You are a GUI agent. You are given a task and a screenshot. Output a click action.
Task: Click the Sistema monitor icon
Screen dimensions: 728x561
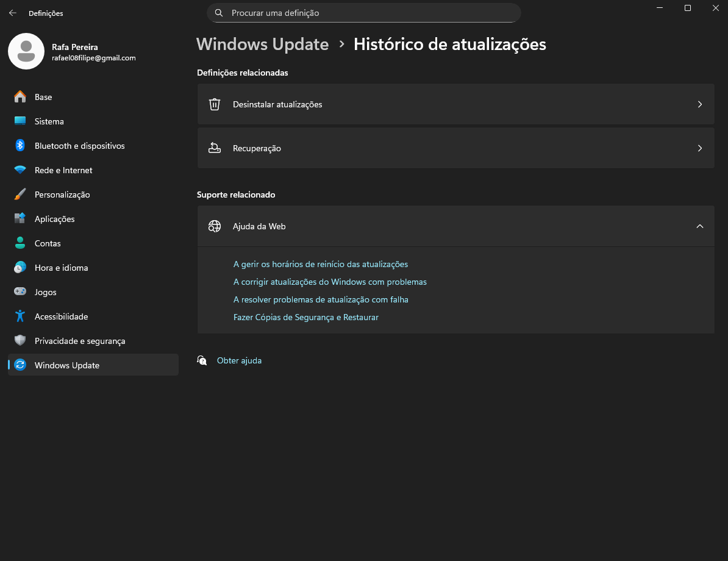[20, 121]
